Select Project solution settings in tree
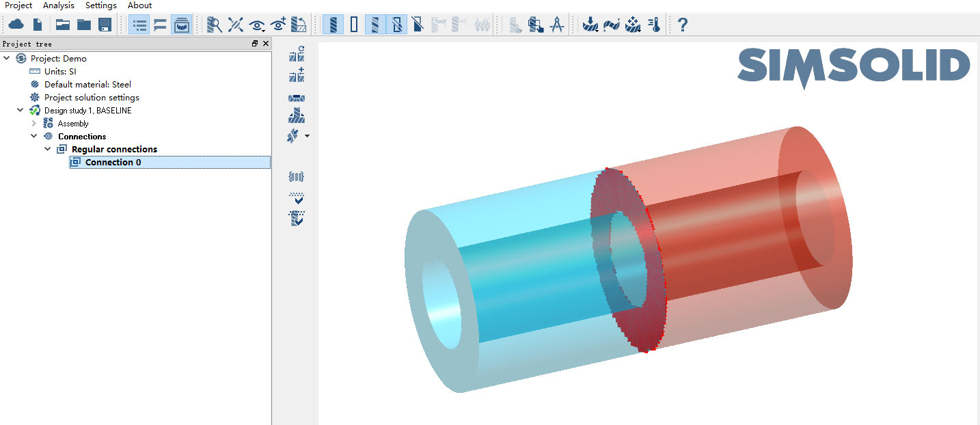The height and width of the screenshot is (425, 980). coord(92,98)
